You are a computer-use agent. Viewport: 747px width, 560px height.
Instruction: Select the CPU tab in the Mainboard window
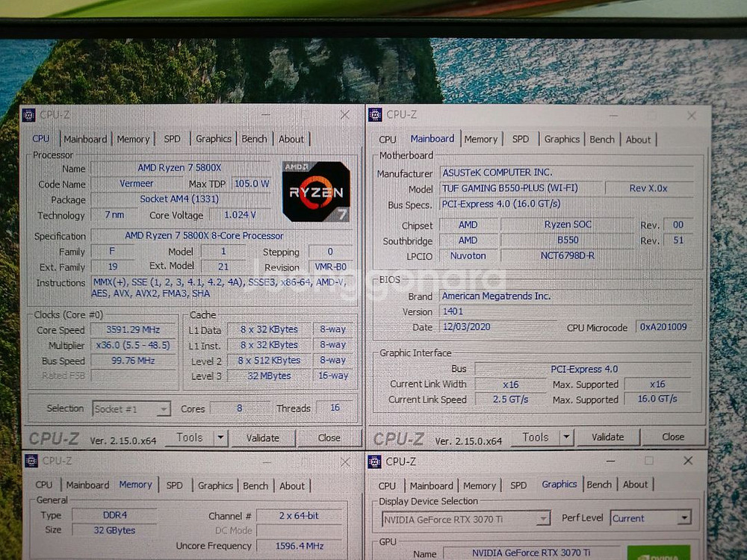click(387, 140)
